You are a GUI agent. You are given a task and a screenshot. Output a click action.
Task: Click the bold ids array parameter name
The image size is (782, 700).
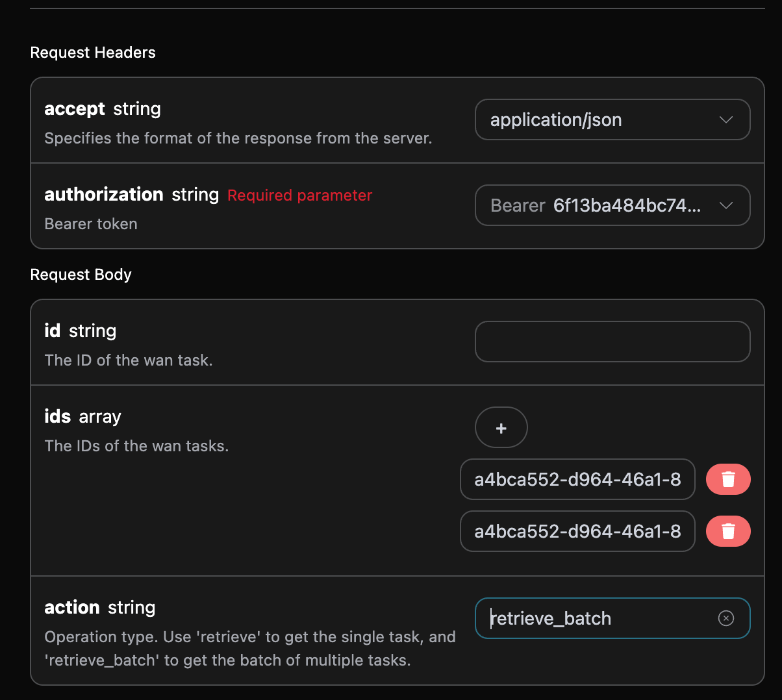pos(57,417)
